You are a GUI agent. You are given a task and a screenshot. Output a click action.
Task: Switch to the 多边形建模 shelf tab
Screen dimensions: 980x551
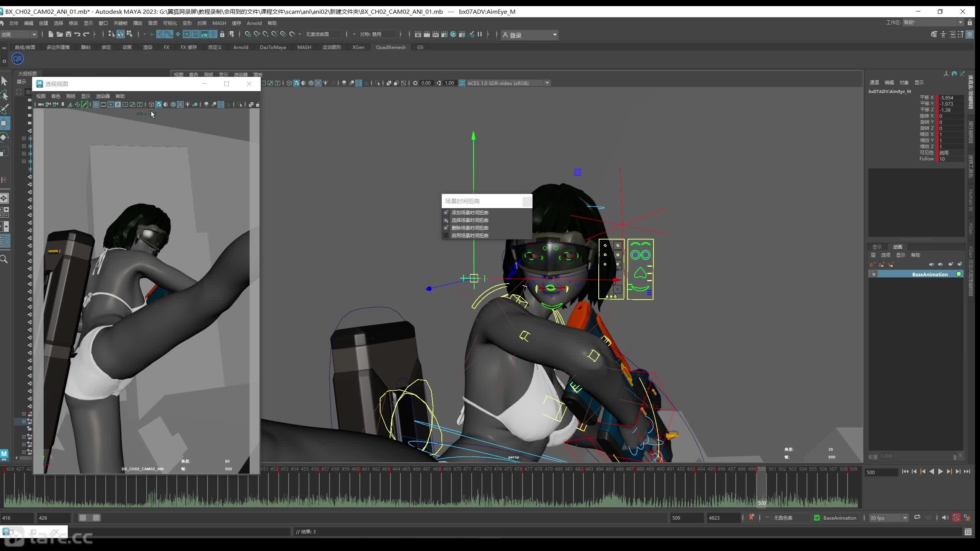pyautogui.click(x=58, y=47)
